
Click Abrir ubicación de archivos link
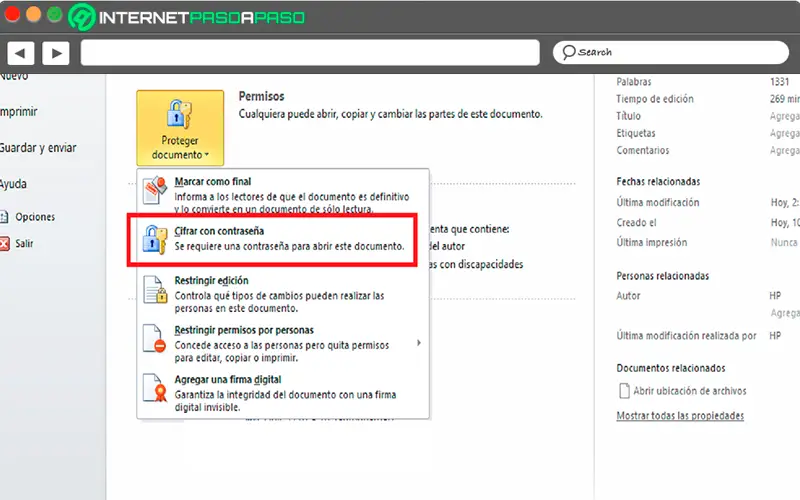click(x=690, y=391)
